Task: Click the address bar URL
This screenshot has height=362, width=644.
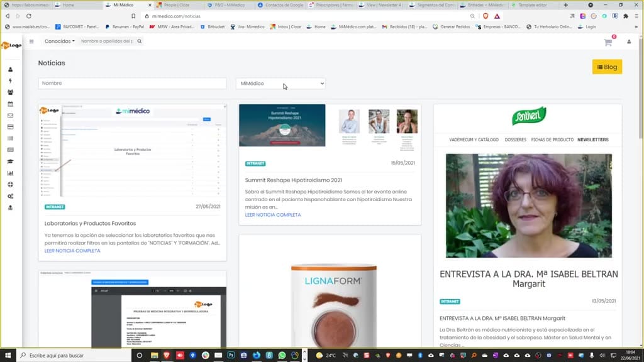Action: (176, 16)
